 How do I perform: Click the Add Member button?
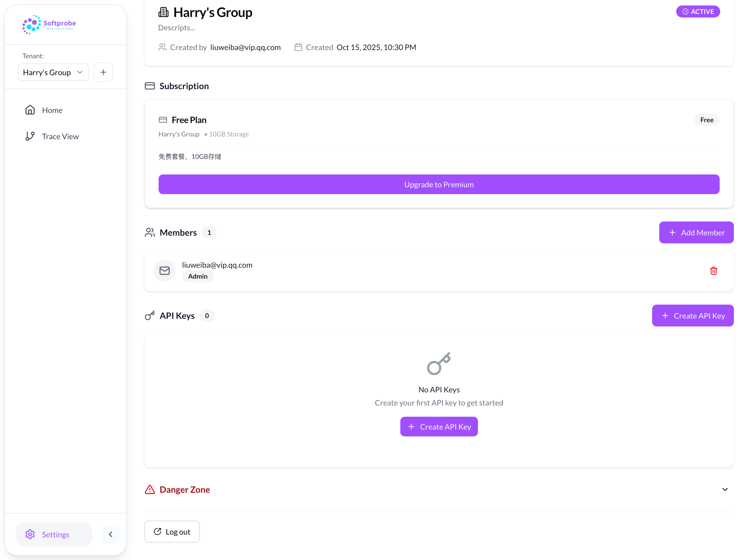point(696,232)
